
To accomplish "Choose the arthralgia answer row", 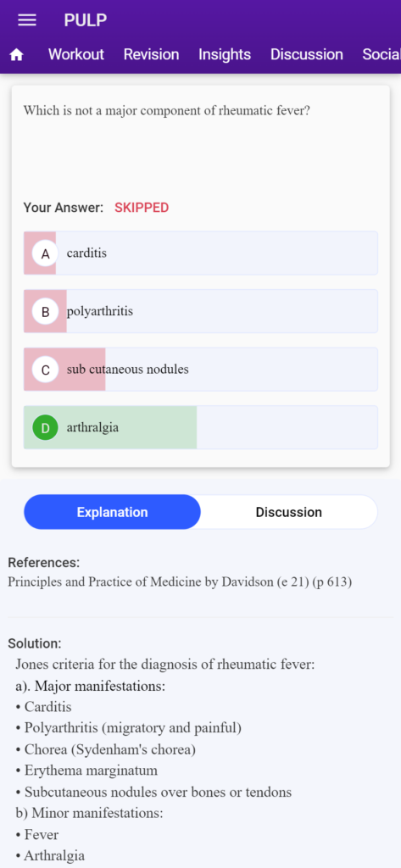I will tap(200, 427).
